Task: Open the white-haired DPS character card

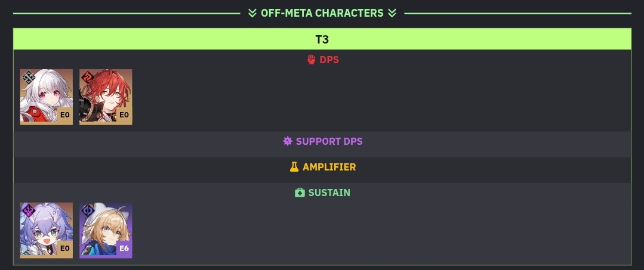Action: click(x=47, y=97)
